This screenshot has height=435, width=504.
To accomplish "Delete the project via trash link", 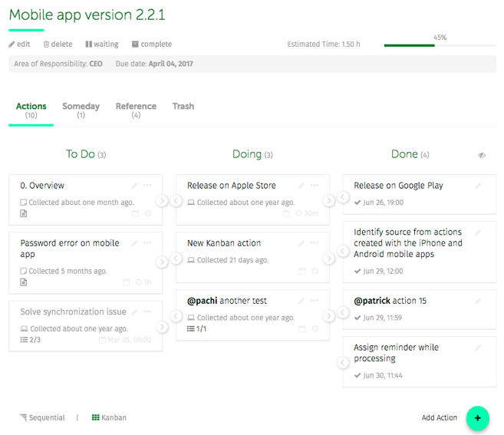I will click(58, 44).
